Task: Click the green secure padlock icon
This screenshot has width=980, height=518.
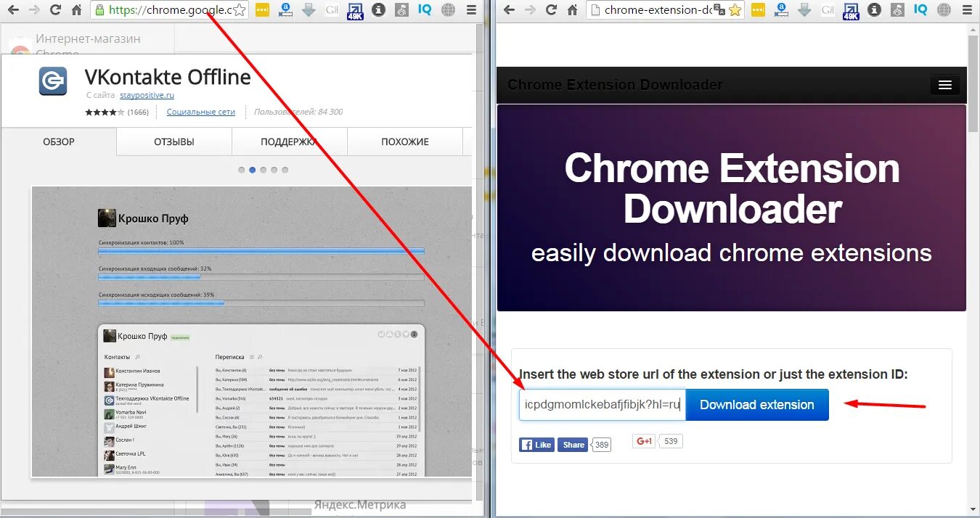Action: (x=100, y=10)
